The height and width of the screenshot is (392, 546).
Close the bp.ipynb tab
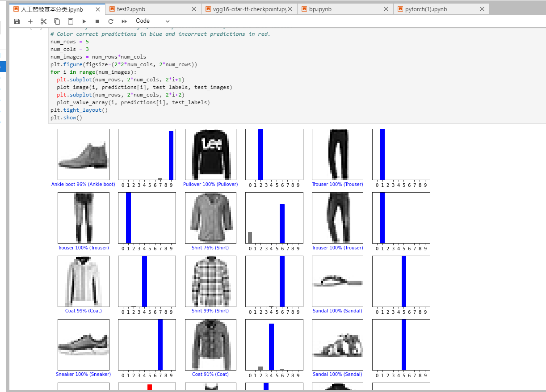(x=386, y=9)
